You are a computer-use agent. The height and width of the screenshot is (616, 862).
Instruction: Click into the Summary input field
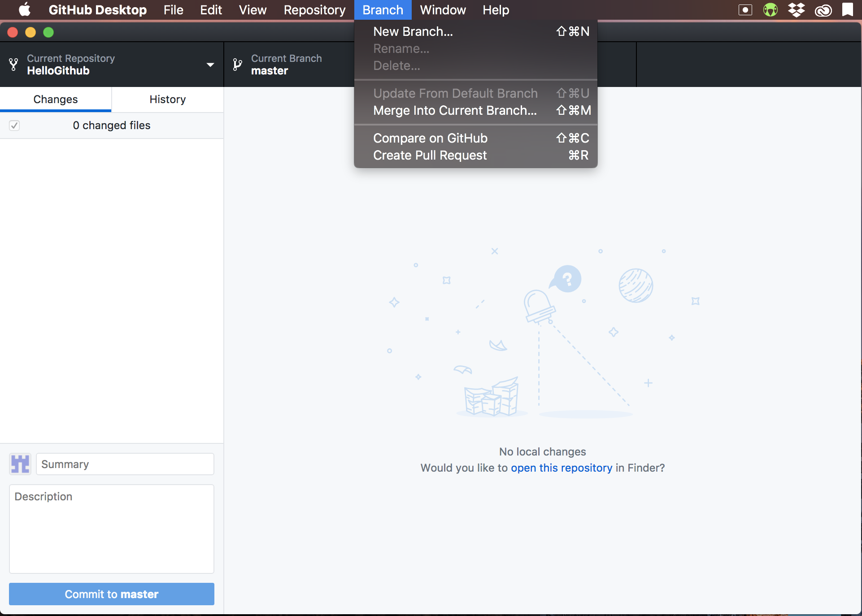[125, 464]
